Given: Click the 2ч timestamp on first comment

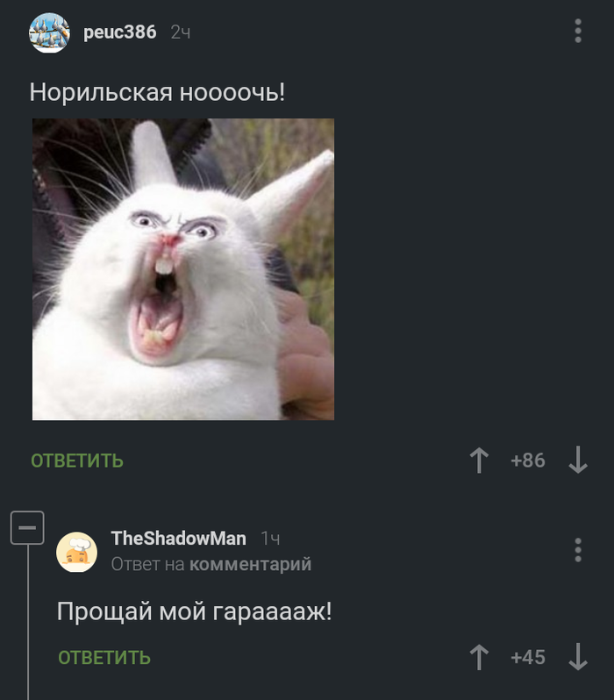Looking at the screenshot, I should (x=181, y=32).
